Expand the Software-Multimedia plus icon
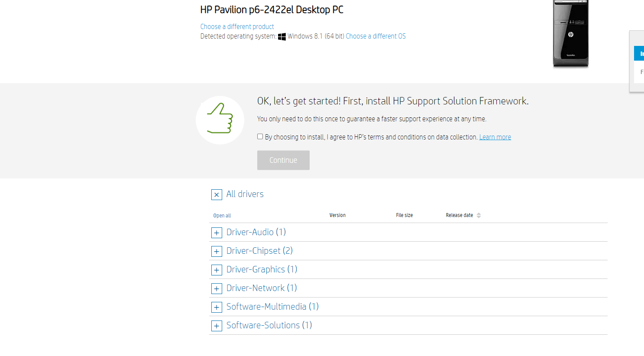The width and height of the screenshot is (644, 356). (x=217, y=307)
